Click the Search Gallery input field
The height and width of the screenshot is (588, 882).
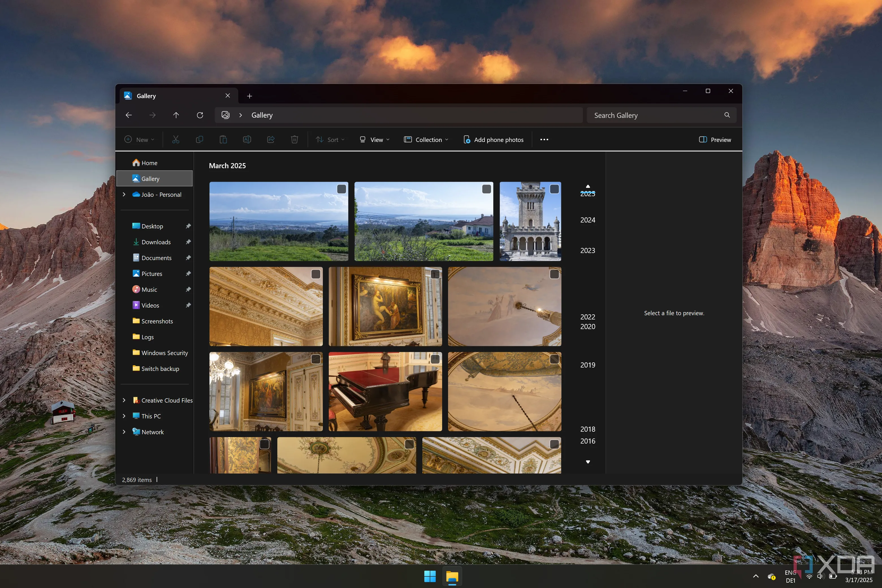(x=661, y=115)
